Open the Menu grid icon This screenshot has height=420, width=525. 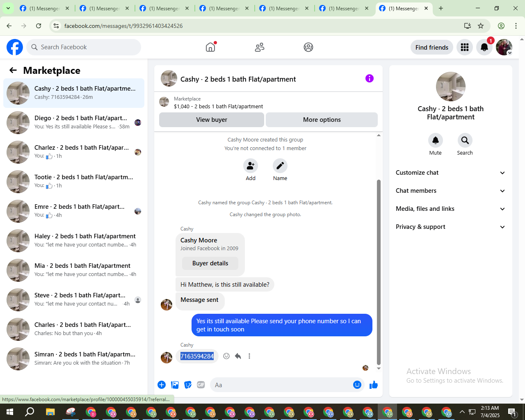click(465, 47)
